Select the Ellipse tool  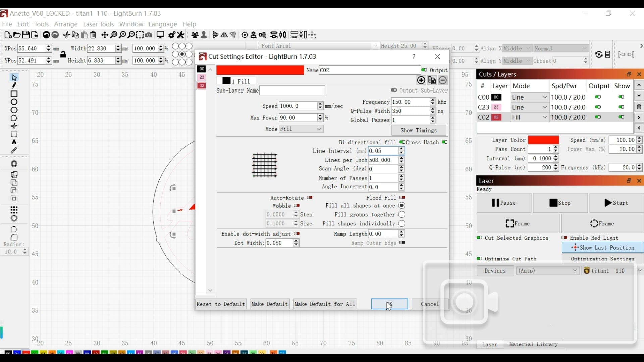tap(14, 102)
